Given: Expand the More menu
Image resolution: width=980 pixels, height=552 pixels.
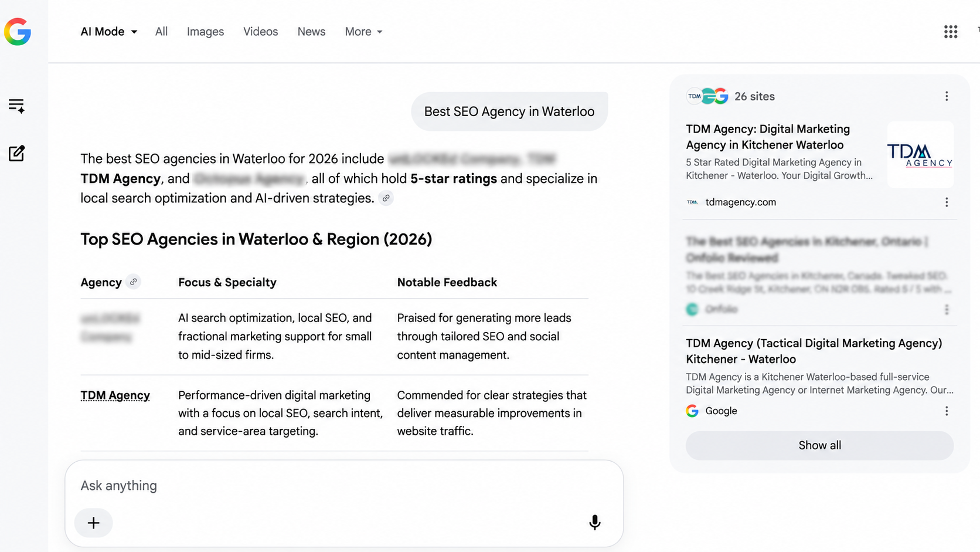Looking at the screenshot, I should (363, 32).
